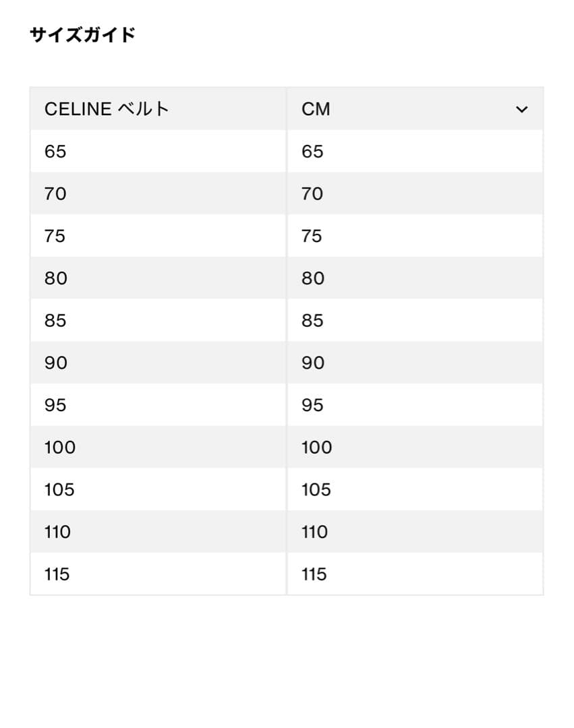Select the CM column header
The width and height of the screenshot is (574, 728).
click(x=315, y=109)
